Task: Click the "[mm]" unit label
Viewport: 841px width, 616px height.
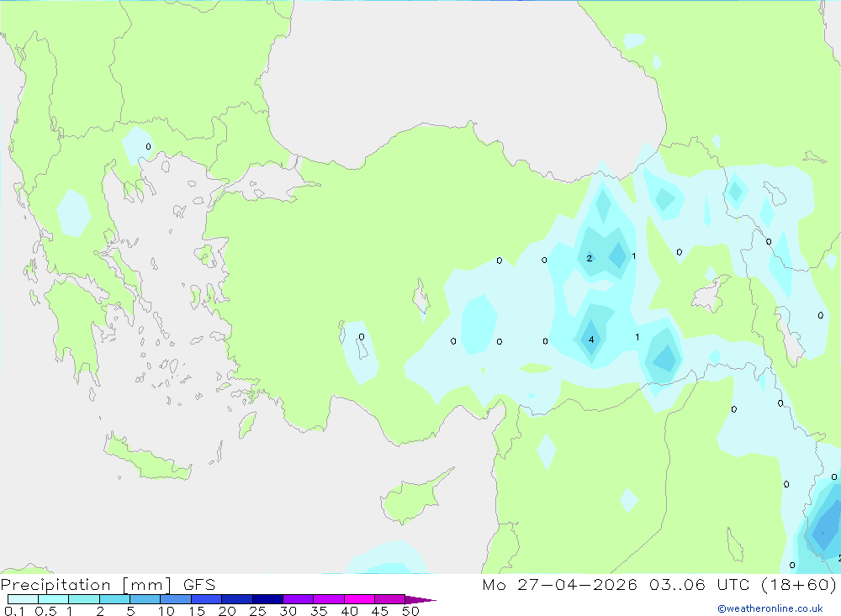Action: (x=147, y=586)
